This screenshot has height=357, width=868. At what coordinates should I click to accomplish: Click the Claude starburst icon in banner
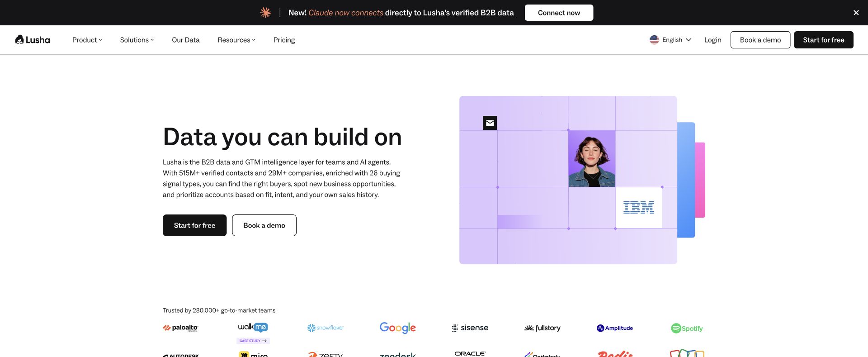266,13
